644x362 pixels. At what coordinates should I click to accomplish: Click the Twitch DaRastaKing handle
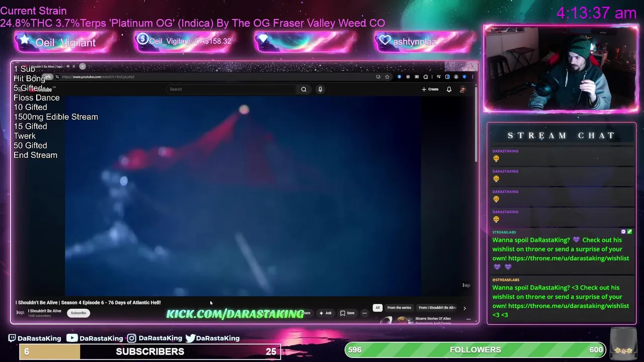click(x=35, y=338)
